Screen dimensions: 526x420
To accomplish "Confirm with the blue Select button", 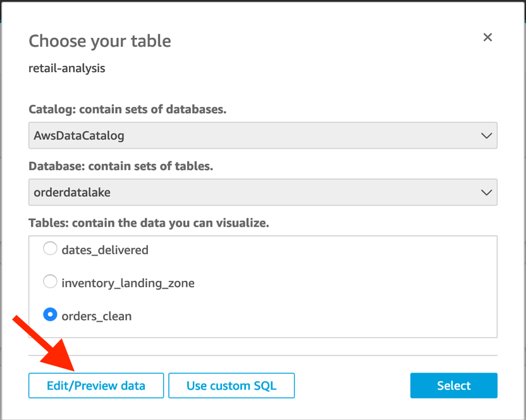I will click(453, 385).
